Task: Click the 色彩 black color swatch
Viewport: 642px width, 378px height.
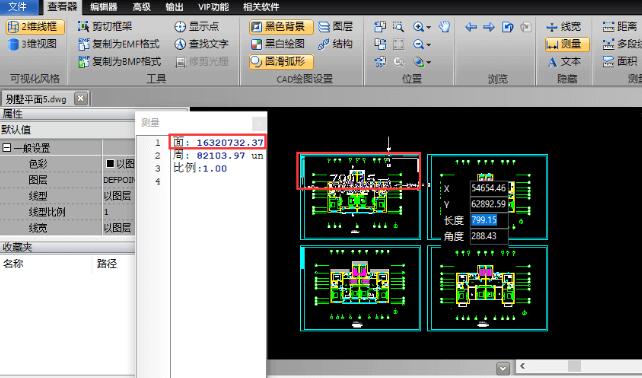Action: pos(110,164)
